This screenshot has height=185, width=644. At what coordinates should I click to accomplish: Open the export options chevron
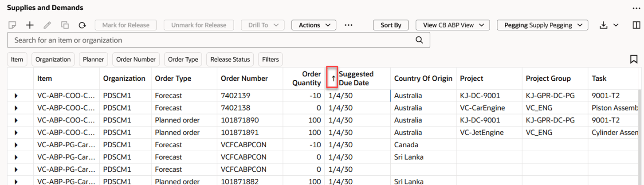click(x=616, y=25)
